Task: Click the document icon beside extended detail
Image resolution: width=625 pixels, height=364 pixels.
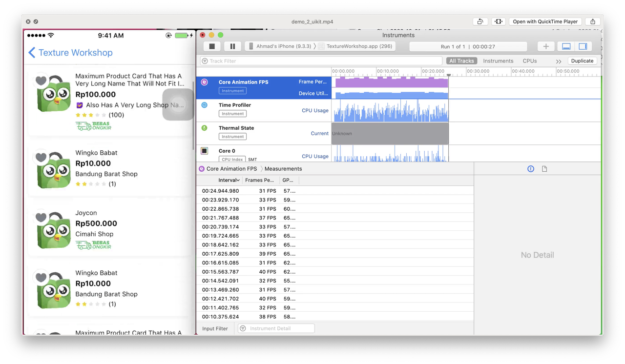Action: point(543,168)
